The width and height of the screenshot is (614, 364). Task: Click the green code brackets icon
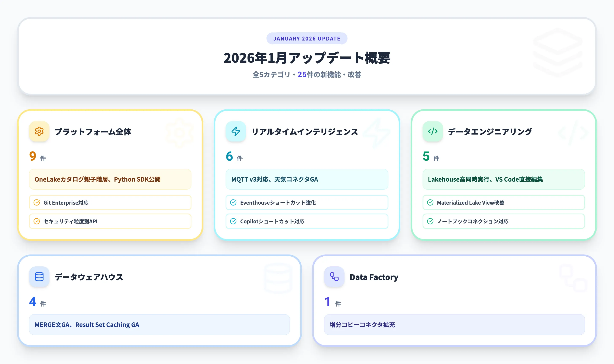[433, 131]
